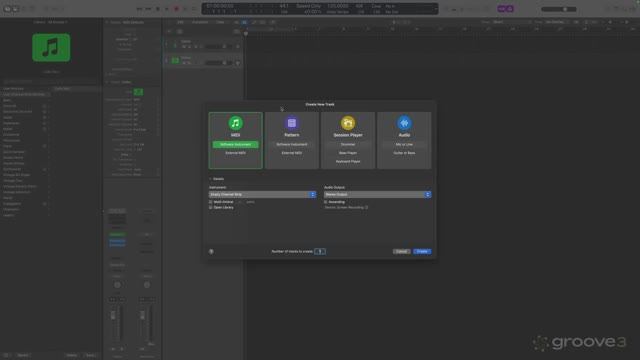
Task: Choose Bass Player under Session Player
Action: tap(348, 153)
